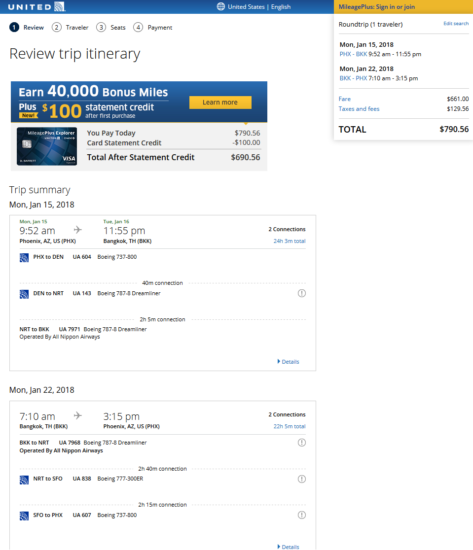Click MileagePlus Explorer card image
Viewport: 473px width, 550px height.
47,146
